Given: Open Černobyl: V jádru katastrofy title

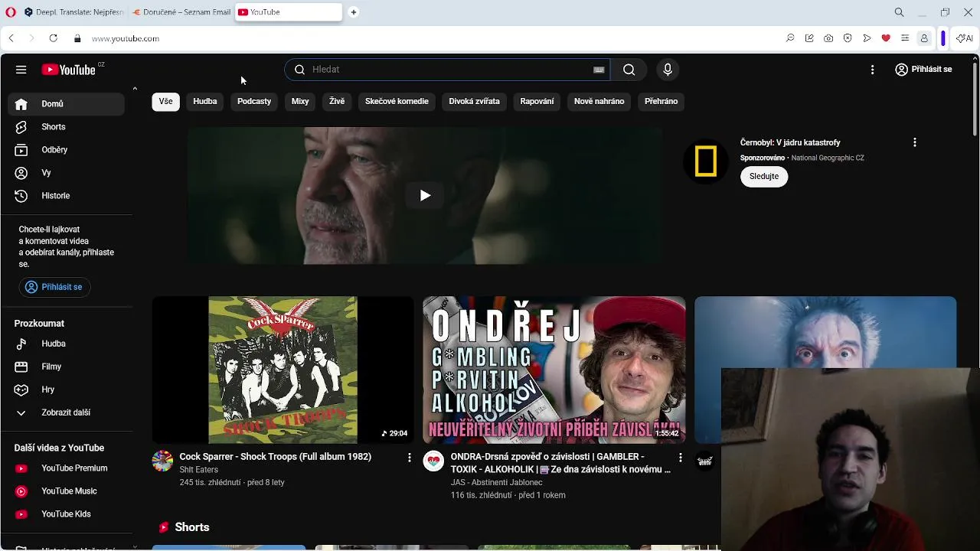Looking at the screenshot, I should pyautogui.click(x=790, y=143).
